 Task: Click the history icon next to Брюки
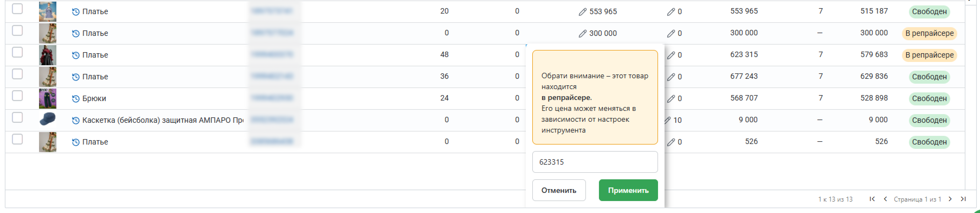[75, 99]
